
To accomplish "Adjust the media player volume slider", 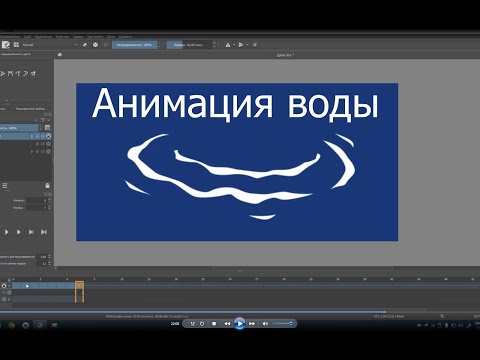I will [x=282, y=324].
